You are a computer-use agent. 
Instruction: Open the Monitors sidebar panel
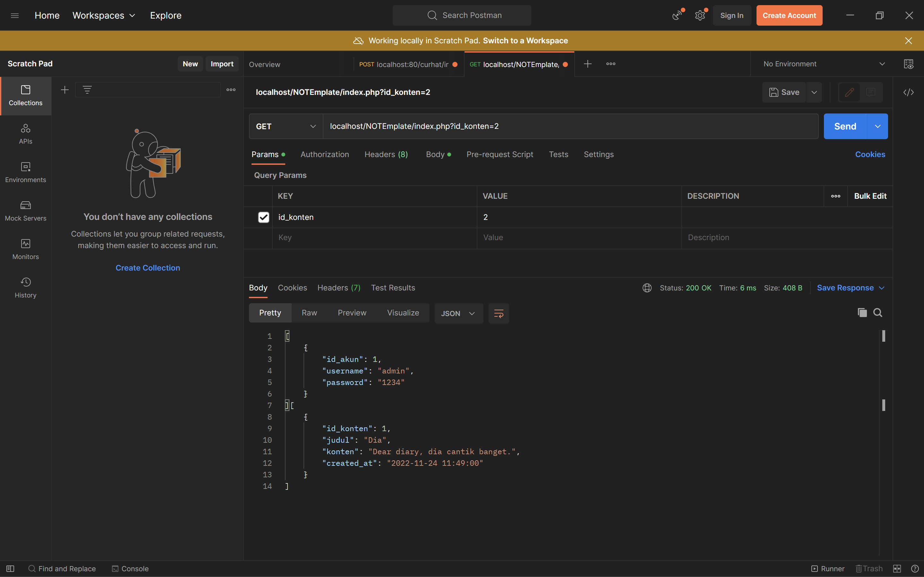coord(26,249)
